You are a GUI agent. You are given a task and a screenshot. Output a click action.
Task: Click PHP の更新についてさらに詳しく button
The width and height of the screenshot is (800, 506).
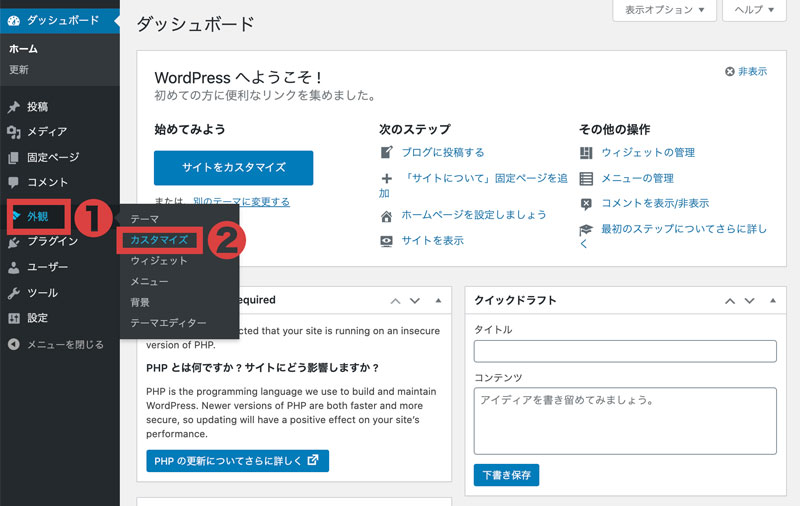coord(237,461)
